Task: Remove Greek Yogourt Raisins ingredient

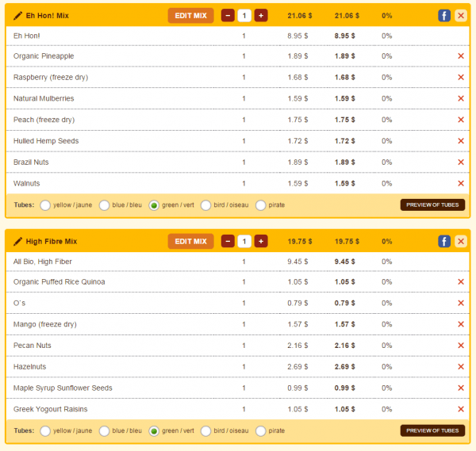Action: [461, 409]
